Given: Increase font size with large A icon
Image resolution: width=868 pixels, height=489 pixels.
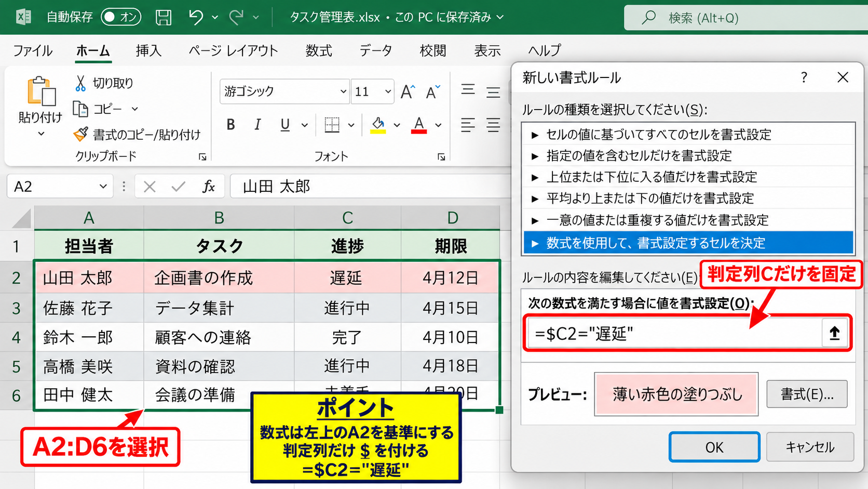Looking at the screenshot, I should click(x=408, y=92).
